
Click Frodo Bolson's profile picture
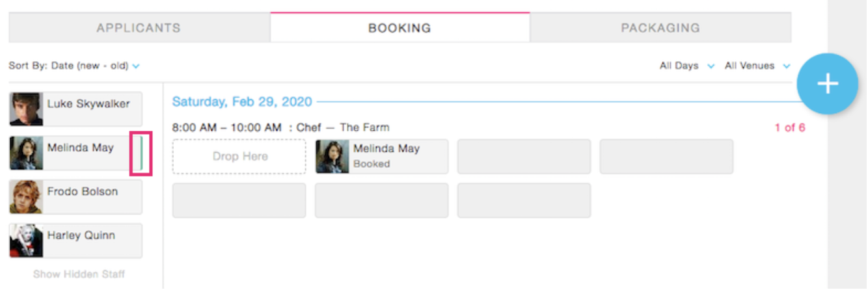pyautogui.click(x=26, y=197)
